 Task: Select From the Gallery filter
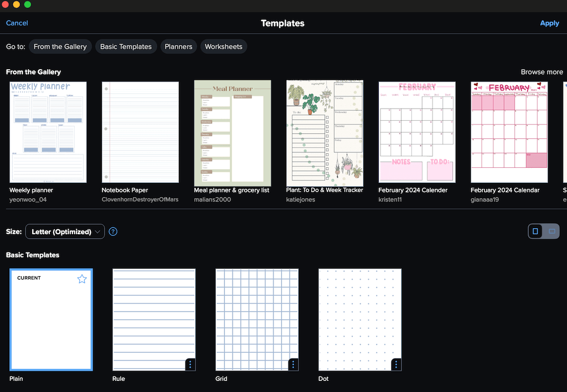[x=60, y=47]
